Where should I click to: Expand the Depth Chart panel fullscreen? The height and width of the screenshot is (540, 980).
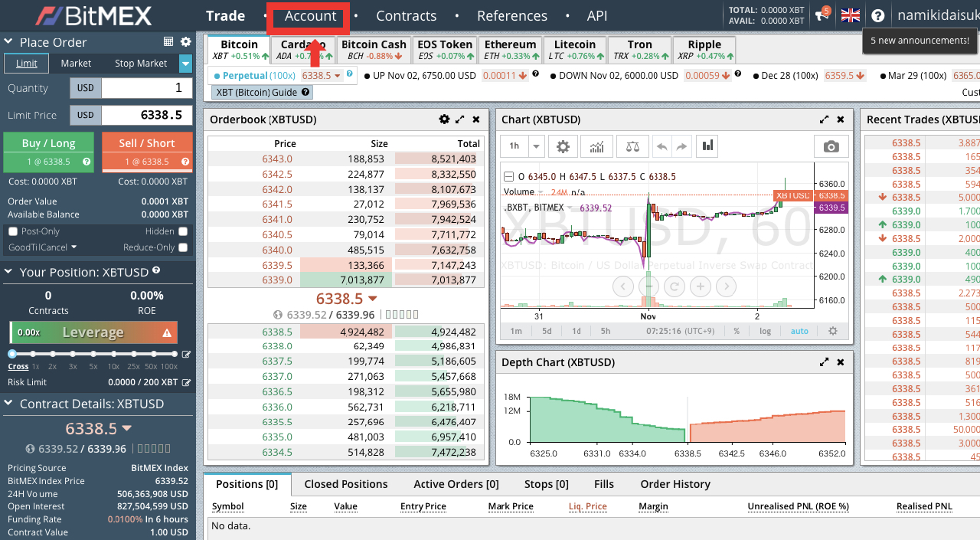tap(825, 362)
